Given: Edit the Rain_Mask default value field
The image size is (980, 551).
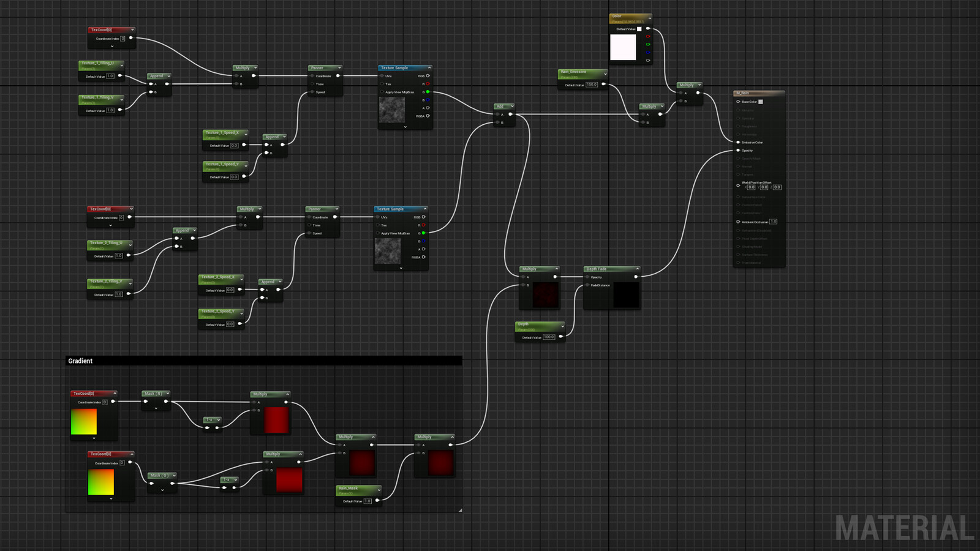Looking at the screenshot, I should pos(367,501).
